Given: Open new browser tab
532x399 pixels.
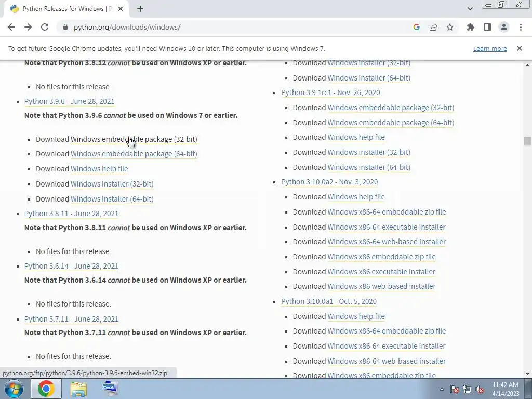Looking at the screenshot, I should coord(140,9).
